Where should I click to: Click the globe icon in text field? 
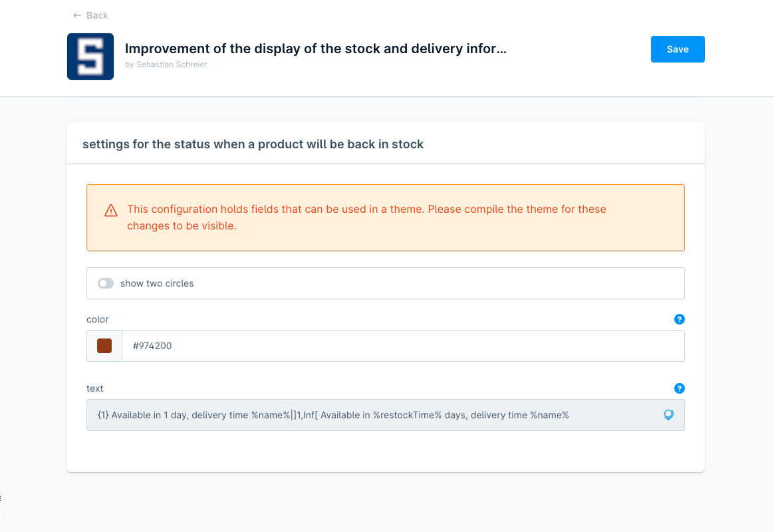[x=669, y=415]
